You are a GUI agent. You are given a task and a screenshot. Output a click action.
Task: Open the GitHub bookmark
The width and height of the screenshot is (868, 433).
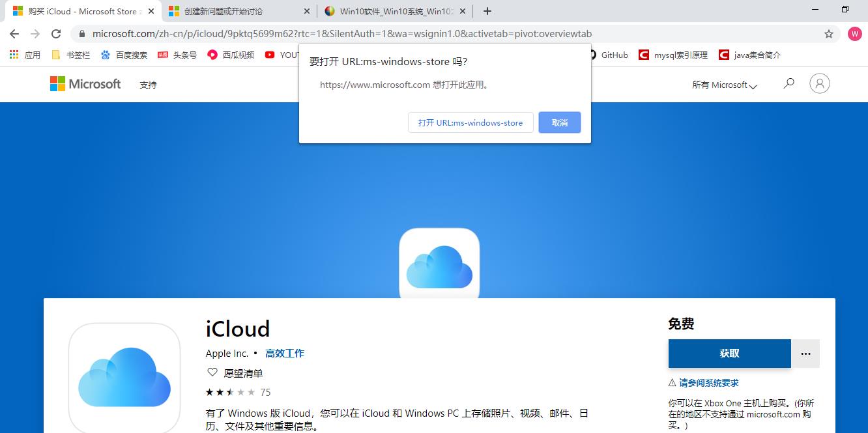(609, 55)
